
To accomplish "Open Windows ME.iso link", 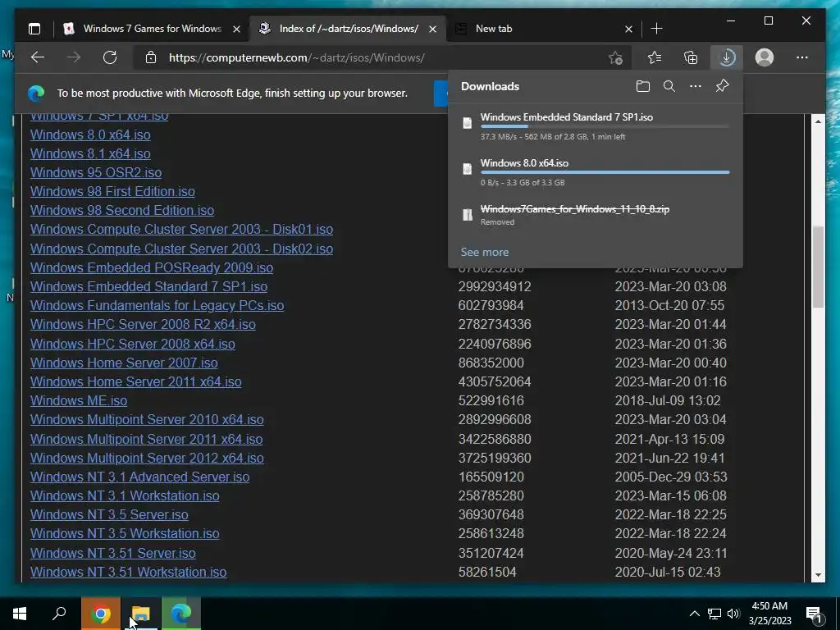I will [x=79, y=400].
